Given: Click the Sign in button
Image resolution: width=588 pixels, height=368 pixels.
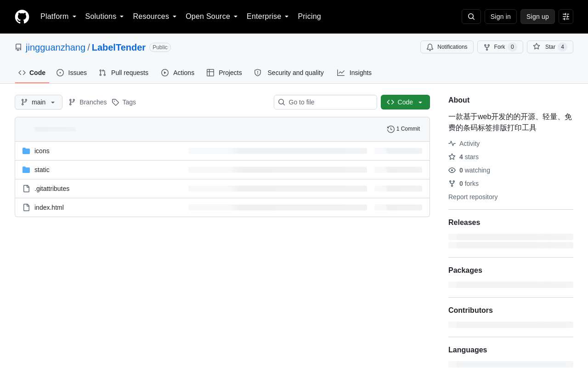Looking at the screenshot, I should [501, 17].
